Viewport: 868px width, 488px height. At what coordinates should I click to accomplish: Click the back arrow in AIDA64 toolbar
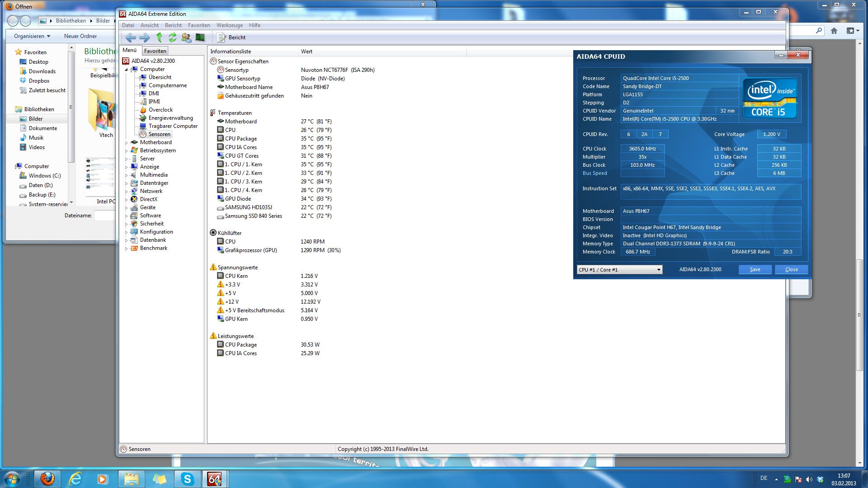pyautogui.click(x=131, y=38)
